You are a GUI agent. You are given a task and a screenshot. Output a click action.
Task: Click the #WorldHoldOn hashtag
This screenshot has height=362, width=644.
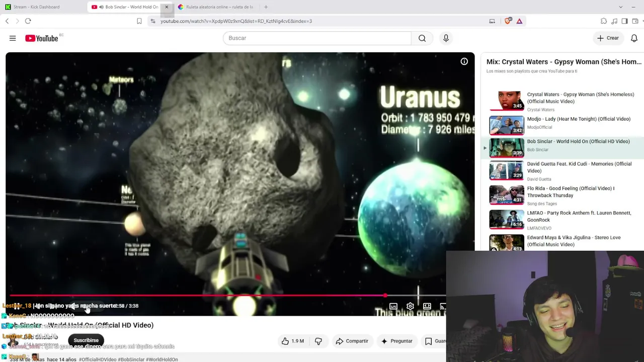point(162,359)
